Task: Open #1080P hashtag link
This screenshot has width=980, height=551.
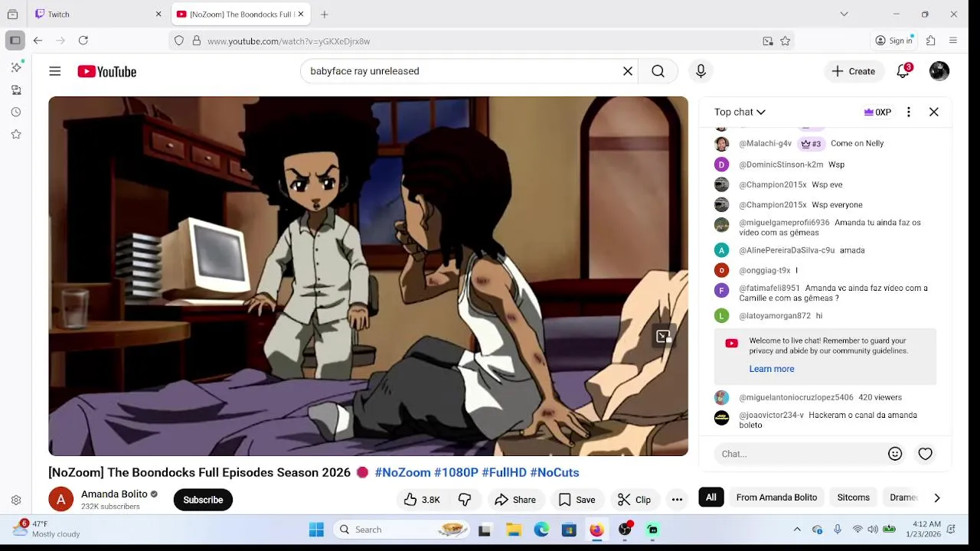Action: coord(456,473)
